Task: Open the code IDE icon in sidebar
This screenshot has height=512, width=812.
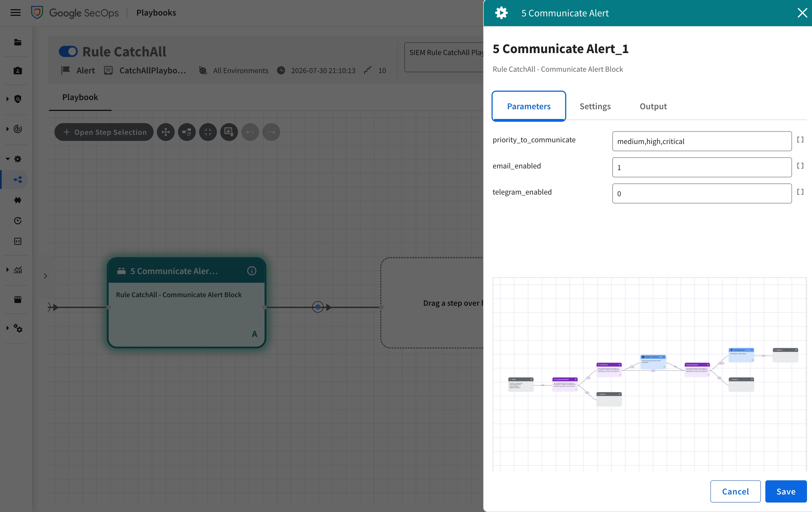Action: (x=18, y=241)
